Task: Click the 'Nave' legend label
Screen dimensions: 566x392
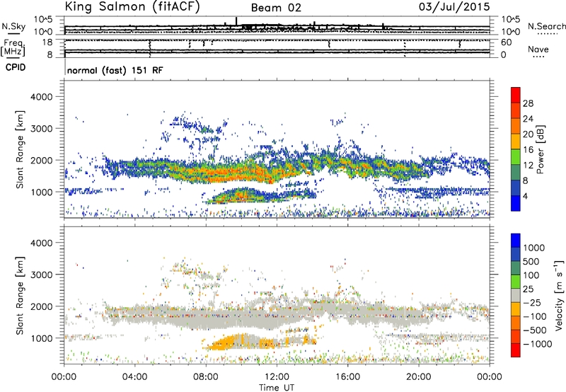Action: pyautogui.click(x=538, y=50)
